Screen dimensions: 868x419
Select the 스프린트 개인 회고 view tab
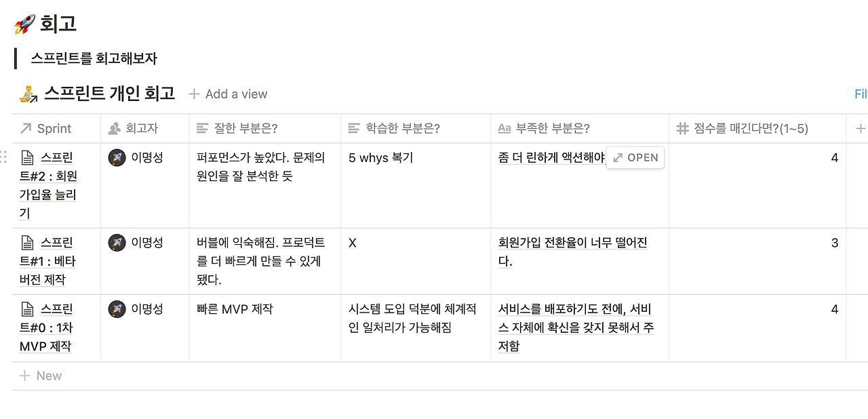108,93
